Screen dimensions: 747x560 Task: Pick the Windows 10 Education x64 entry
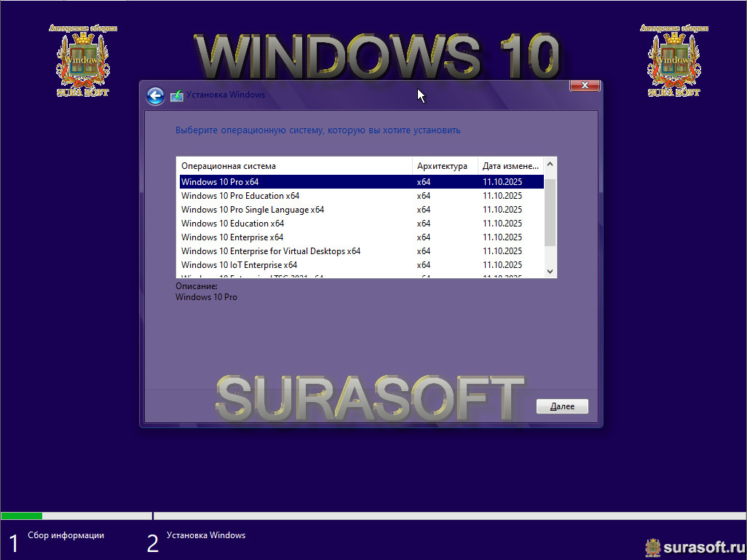coord(232,224)
